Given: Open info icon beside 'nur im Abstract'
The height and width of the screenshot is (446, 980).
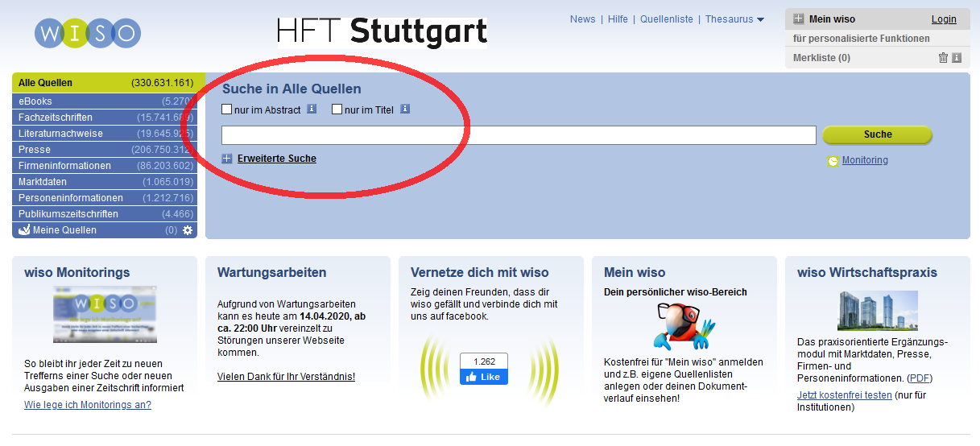Looking at the screenshot, I should 312,109.
